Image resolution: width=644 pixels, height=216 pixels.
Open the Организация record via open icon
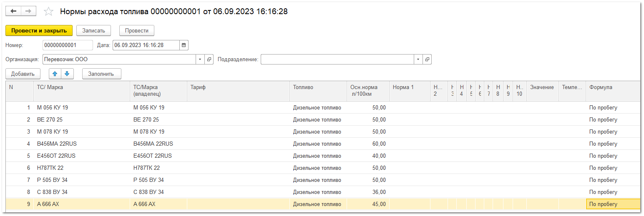click(209, 60)
